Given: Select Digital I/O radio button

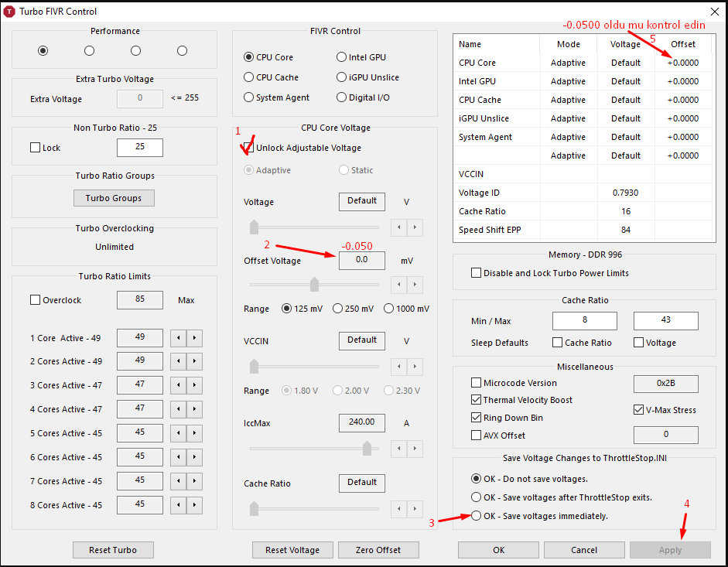Looking at the screenshot, I should click(x=342, y=97).
